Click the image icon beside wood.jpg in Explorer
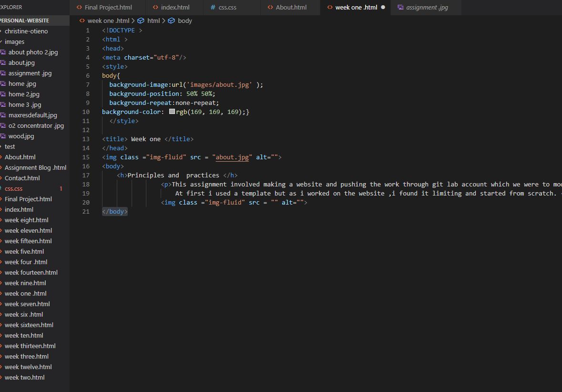This screenshot has height=392, width=562. [5, 136]
